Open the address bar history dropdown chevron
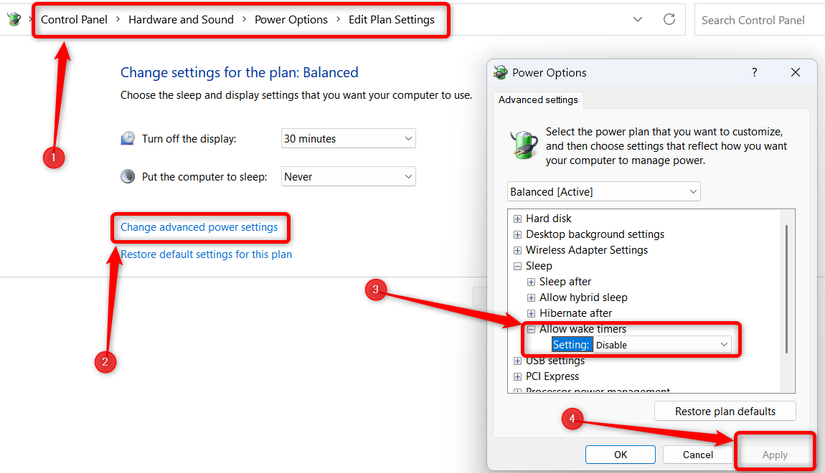The width and height of the screenshot is (825, 473). [x=637, y=19]
